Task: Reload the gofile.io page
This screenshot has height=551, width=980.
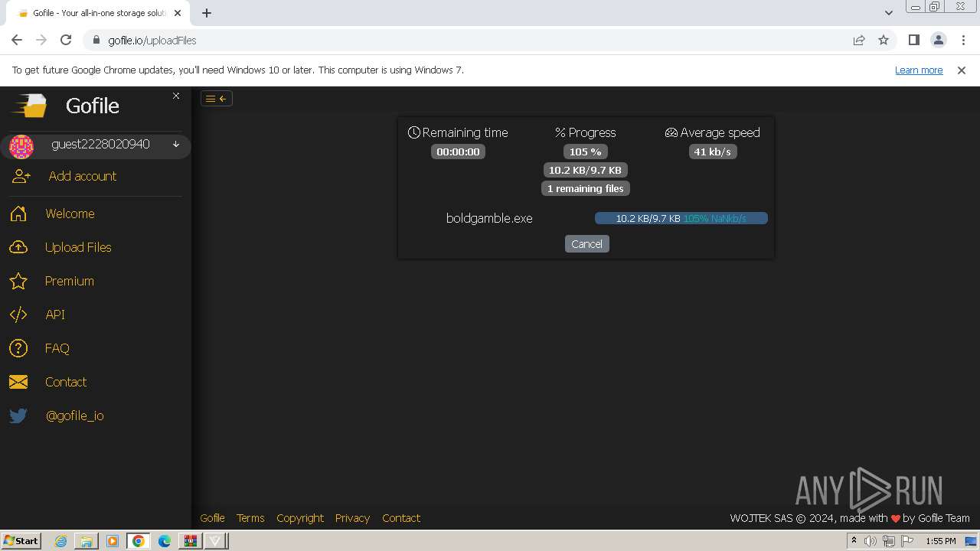Action: coord(66,40)
